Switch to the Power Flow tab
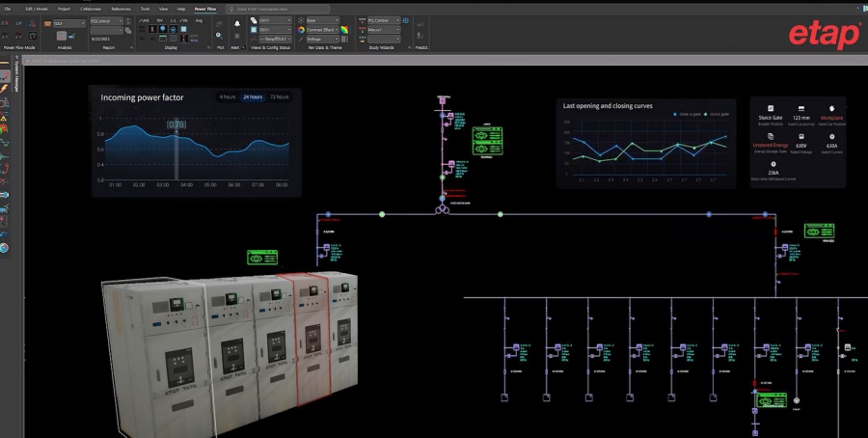Viewport: 868px width, 438px height. pos(205,9)
